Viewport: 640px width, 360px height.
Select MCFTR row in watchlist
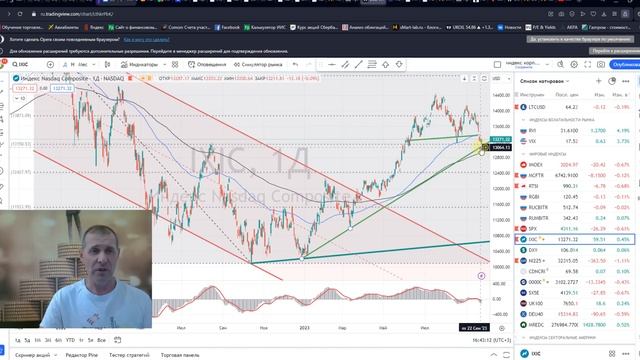coord(575,176)
